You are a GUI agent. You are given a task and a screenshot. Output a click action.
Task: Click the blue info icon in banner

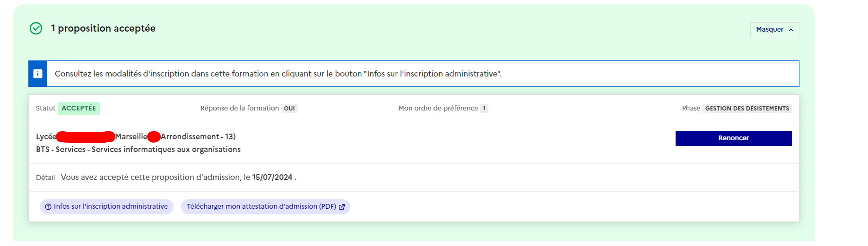(38, 74)
